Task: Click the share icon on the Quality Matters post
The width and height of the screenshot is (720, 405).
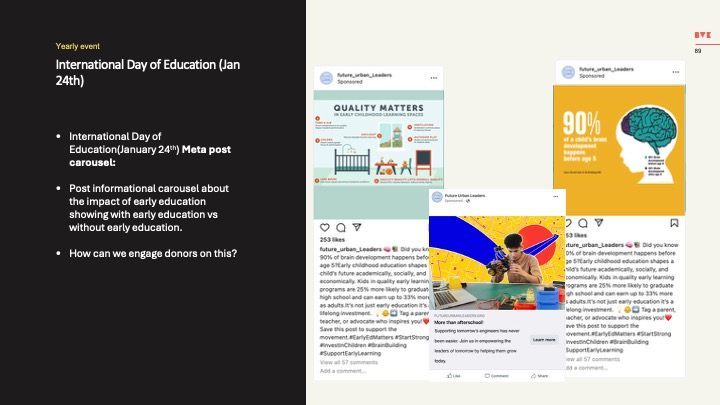Action: [x=357, y=227]
